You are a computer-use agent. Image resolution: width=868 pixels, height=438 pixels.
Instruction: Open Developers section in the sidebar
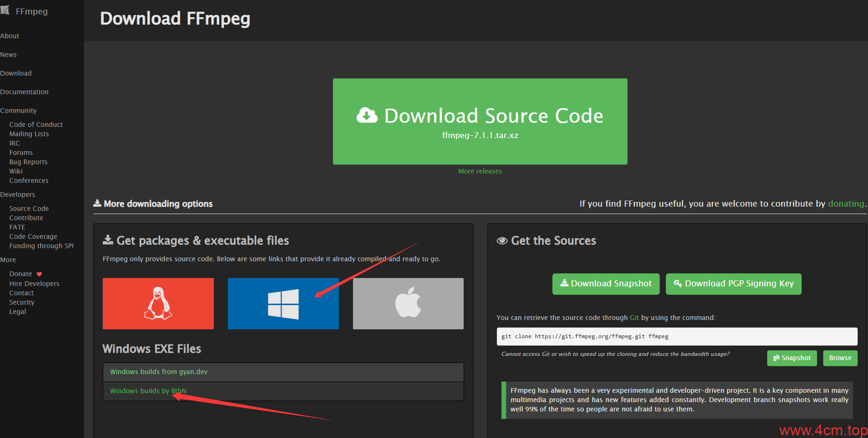[18, 195]
